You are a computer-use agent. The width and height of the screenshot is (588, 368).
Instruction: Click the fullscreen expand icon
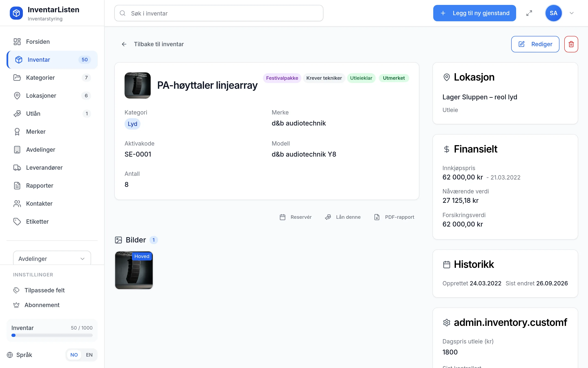pyautogui.click(x=529, y=13)
